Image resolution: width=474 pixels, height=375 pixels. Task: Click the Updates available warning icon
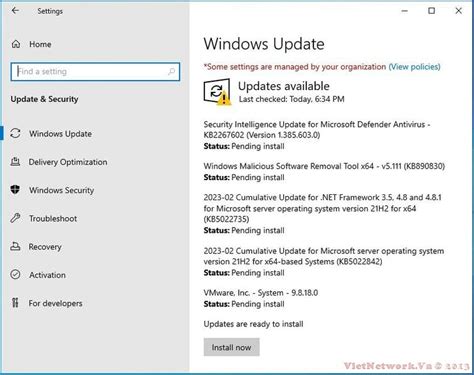217,92
